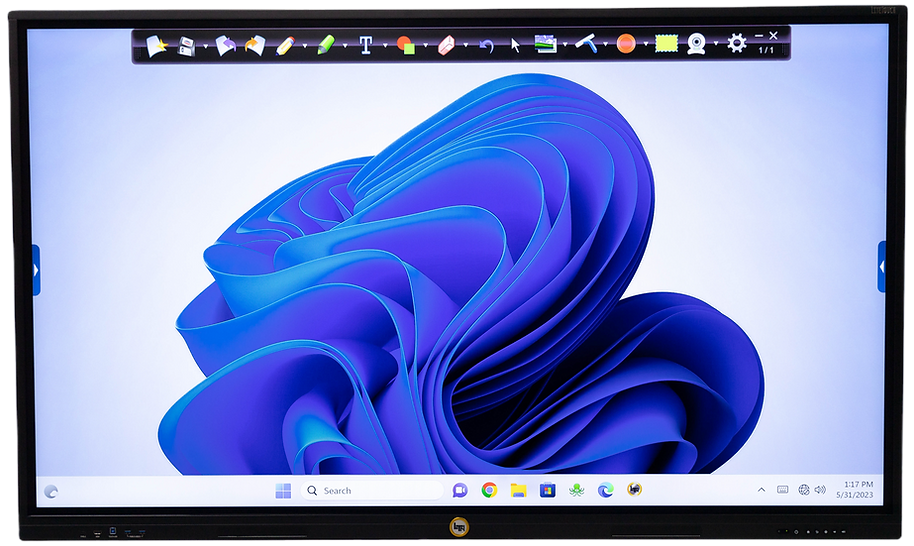
Task: Go to previous page with purple arrow icon
Action: (225, 45)
